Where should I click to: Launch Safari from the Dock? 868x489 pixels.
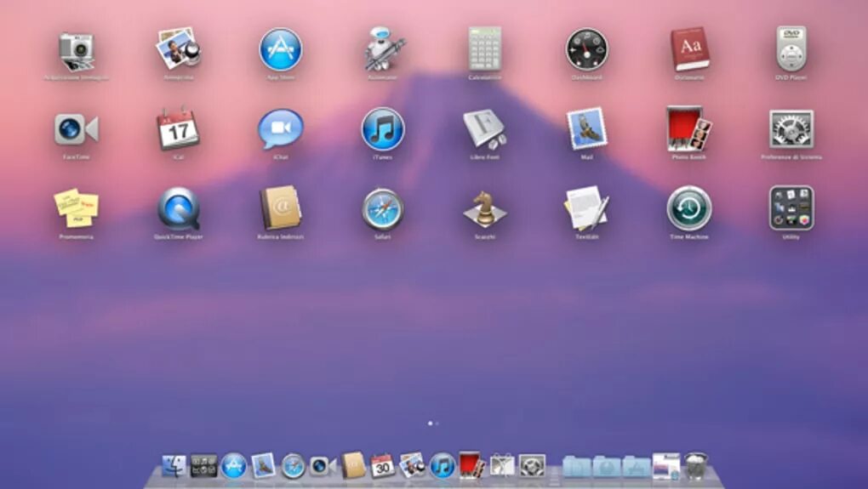click(293, 466)
